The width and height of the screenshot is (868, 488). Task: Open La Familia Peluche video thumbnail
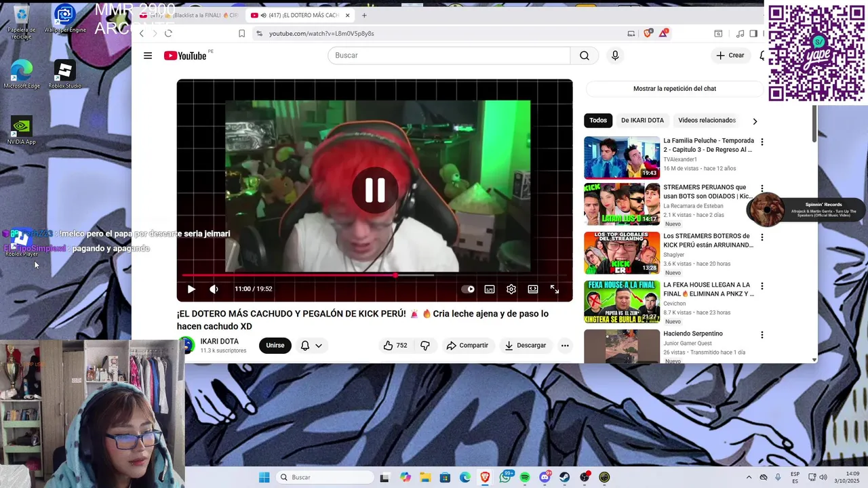point(622,158)
